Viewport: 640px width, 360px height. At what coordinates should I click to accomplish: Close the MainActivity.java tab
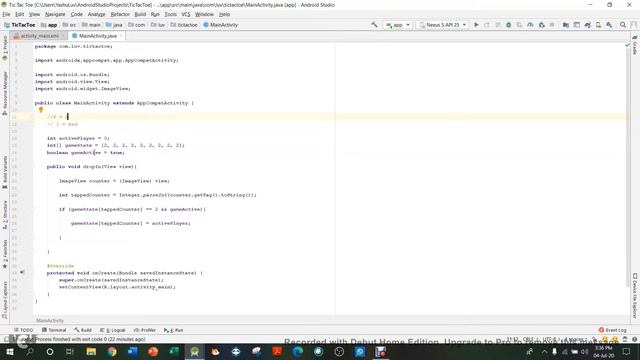121,36
